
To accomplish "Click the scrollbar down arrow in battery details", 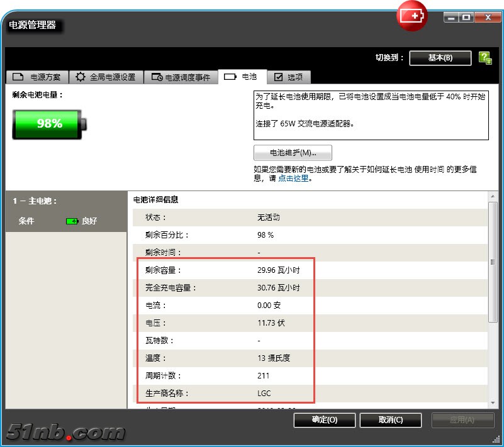I will click(493, 402).
